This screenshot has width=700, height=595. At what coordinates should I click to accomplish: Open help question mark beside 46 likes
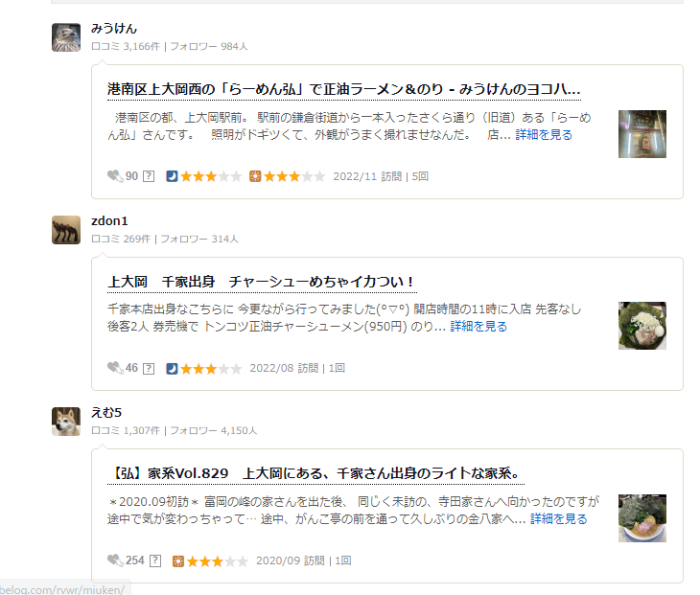point(149,369)
